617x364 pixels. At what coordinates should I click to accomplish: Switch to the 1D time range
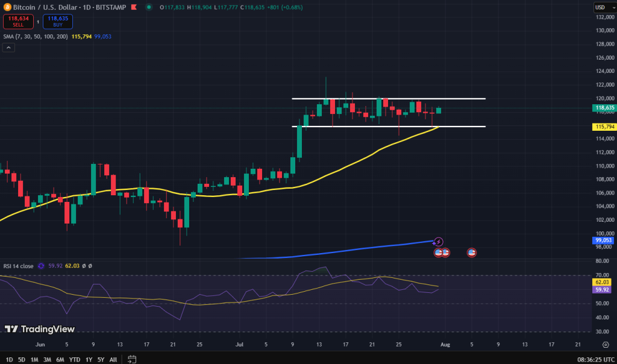click(10, 360)
